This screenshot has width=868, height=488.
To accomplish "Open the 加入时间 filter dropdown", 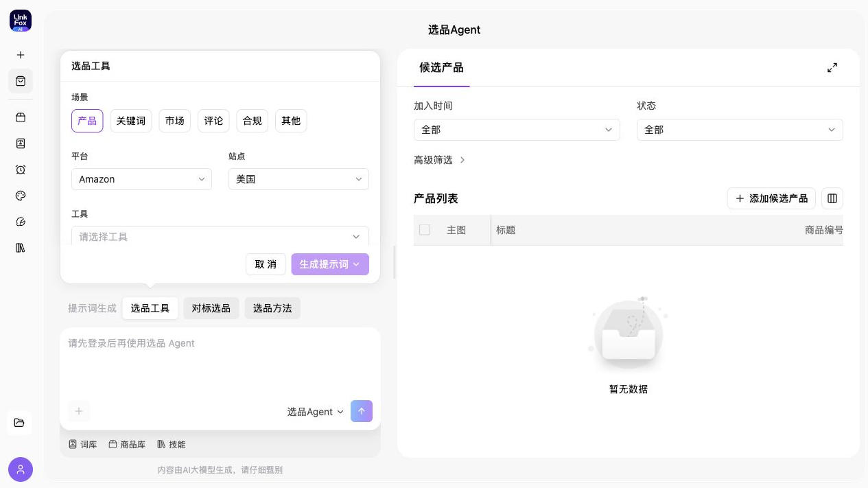I will tap(517, 130).
